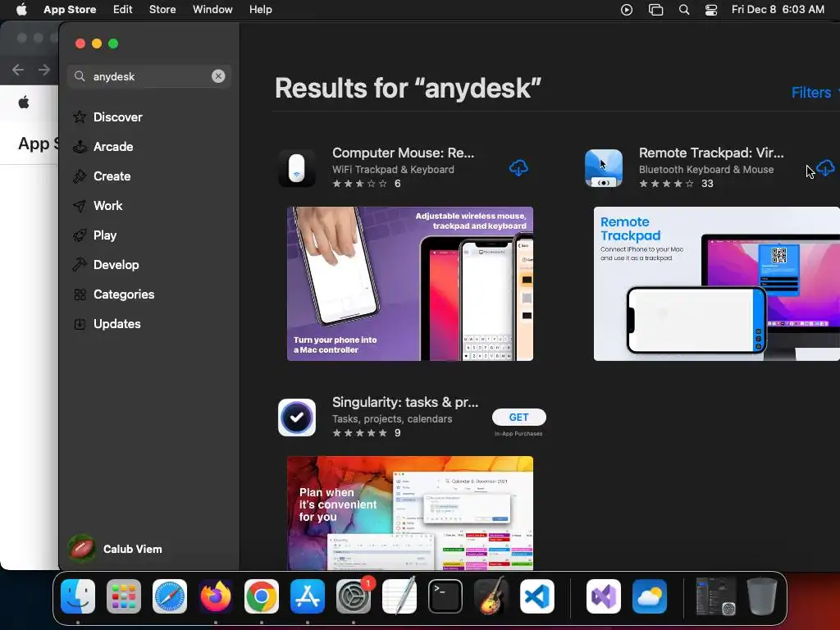Open the minimized window thumbnail in Dock
Image resolution: width=840 pixels, height=630 pixels.
(x=715, y=596)
